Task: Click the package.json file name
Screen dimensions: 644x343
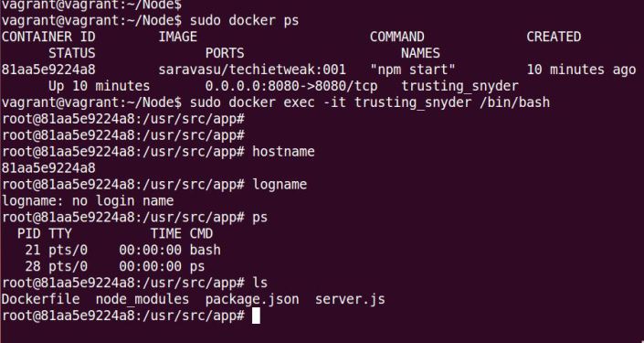Action: tap(252, 299)
